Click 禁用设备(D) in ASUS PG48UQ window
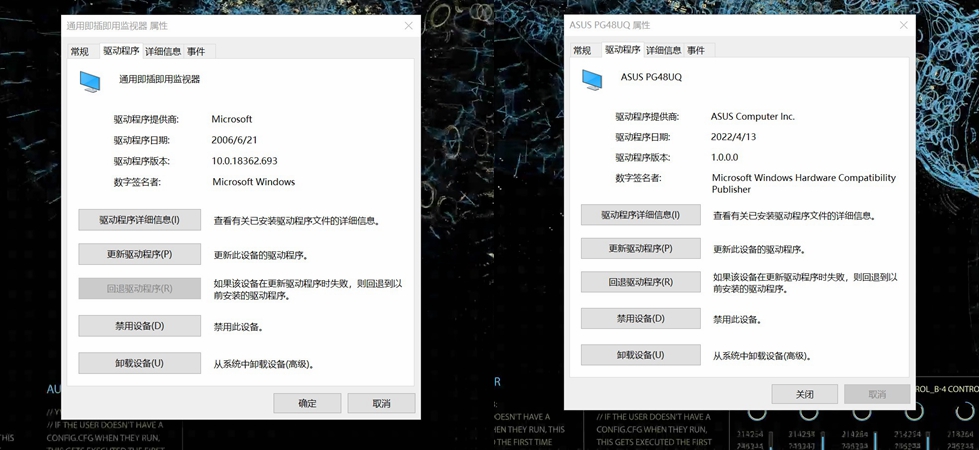980x450 pixels. click(x=641, y=318)
